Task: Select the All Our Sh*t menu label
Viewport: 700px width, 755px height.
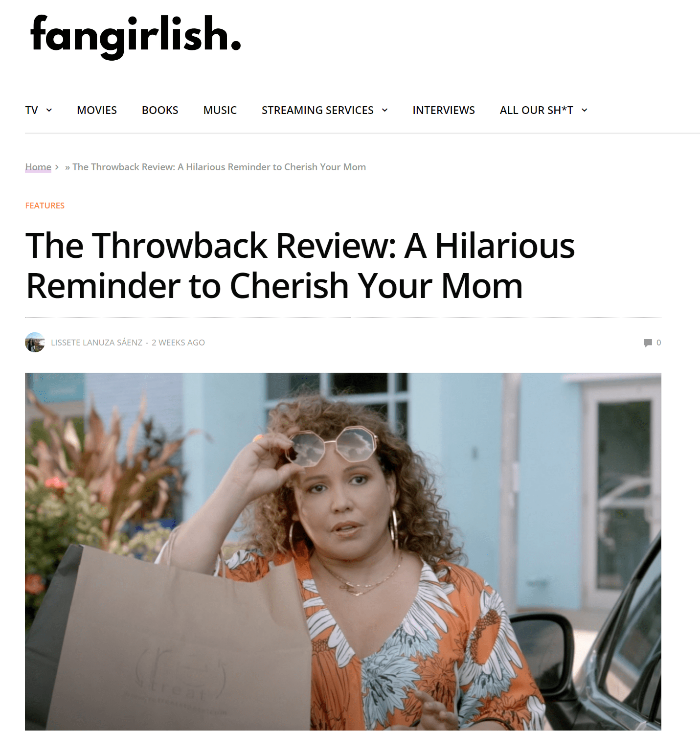Action: [x=536, y=110]
